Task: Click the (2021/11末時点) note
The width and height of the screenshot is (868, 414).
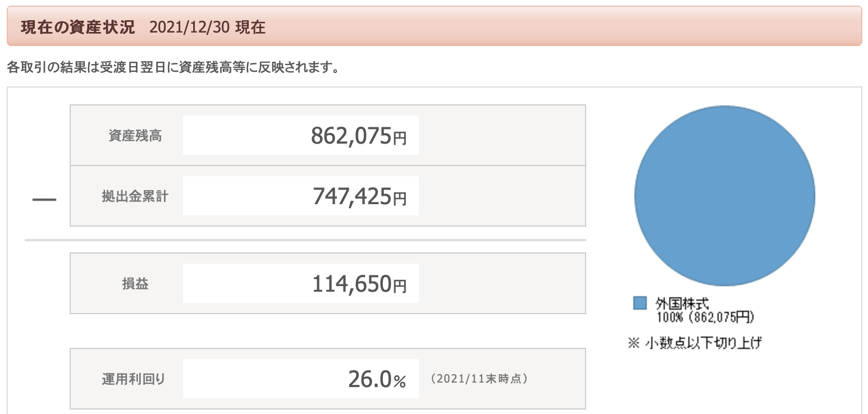Action: pyautogui.click(x=478, y=379)
